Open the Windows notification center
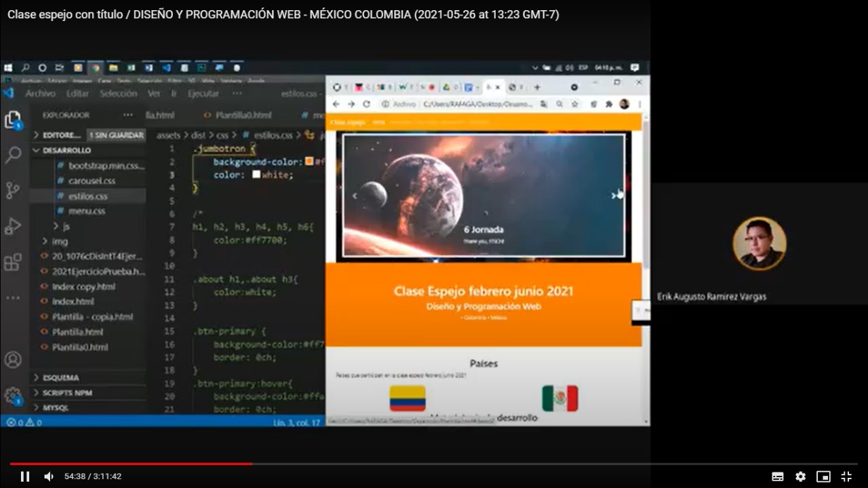The image size is (868, 488). coord(635,68)
